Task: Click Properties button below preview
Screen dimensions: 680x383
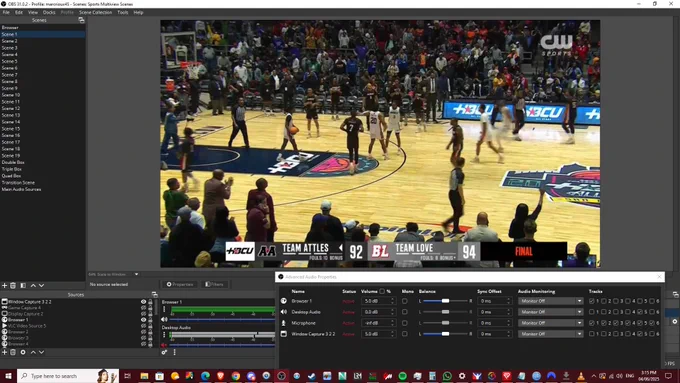Action: click(x=180, y=285)
